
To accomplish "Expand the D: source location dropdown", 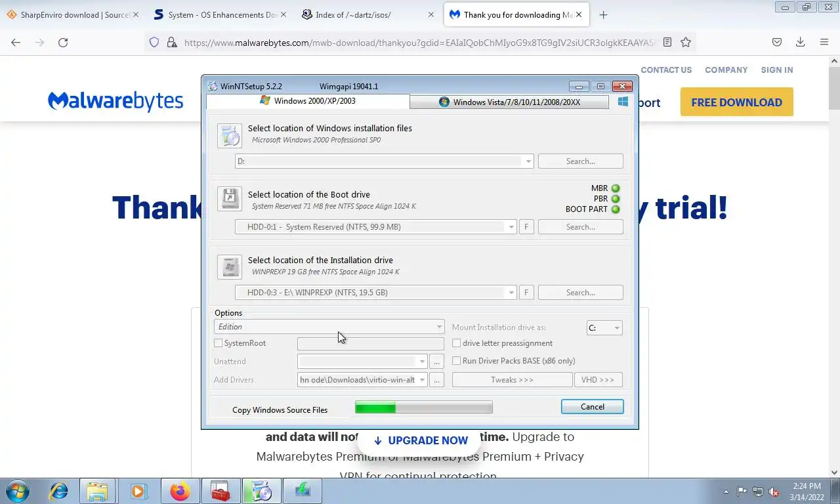I will click(528, 161).
